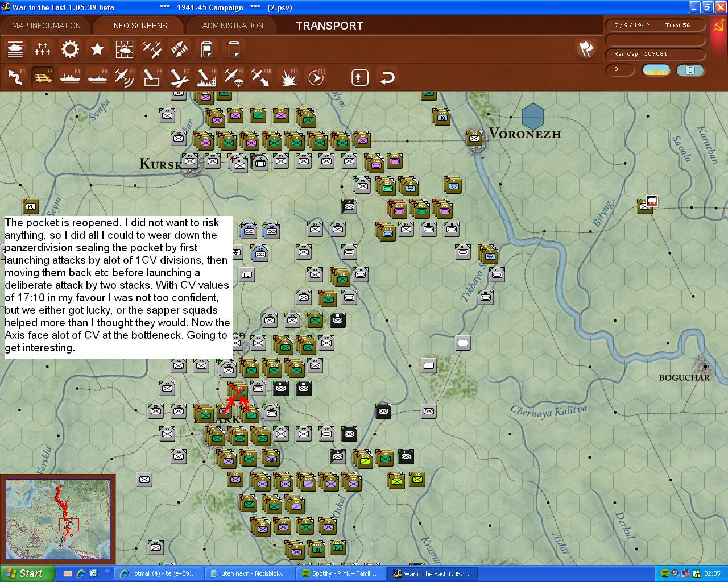This screenshot has width=728, height=582.
Task: Select the F3 naval transport ship icon
Action: point(70,77)
